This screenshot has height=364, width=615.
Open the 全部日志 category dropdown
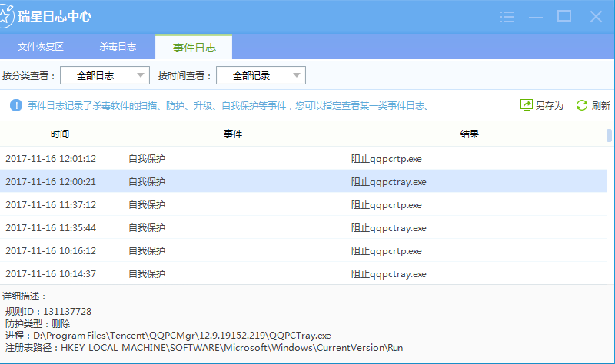(105, 75)
